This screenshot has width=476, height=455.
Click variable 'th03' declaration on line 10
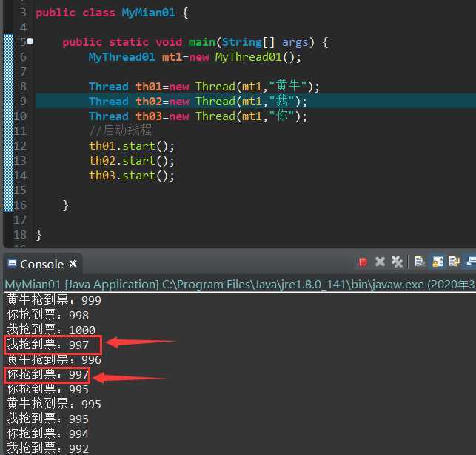tap(149, 116)
